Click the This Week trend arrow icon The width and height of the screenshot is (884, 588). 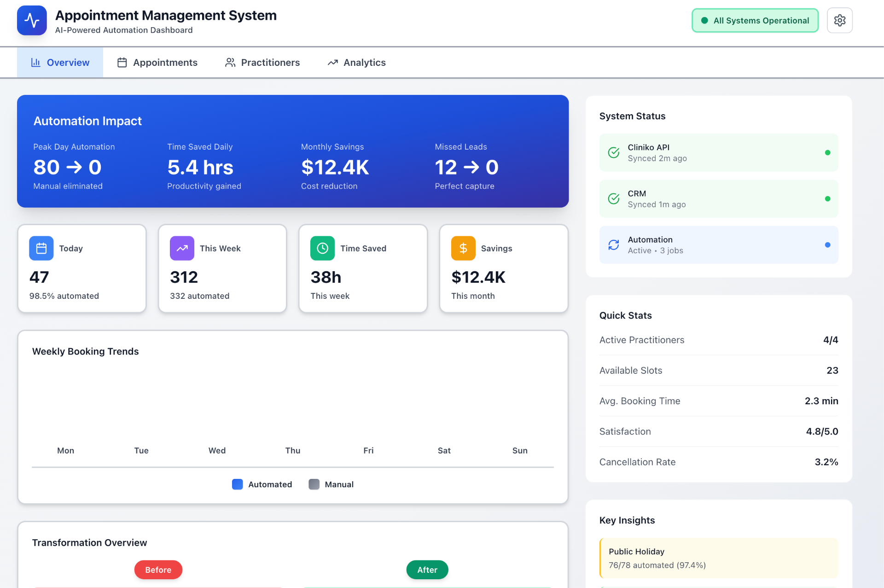181,248
